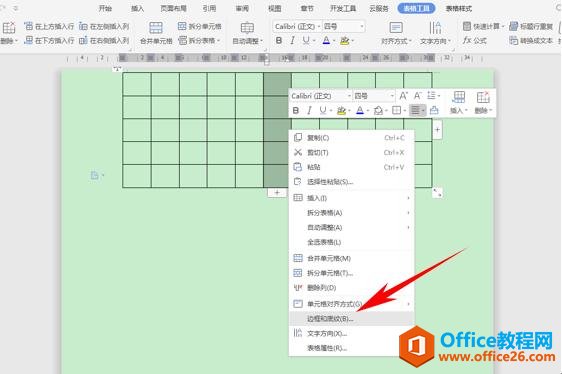The width and height of the screenshot is (562, 374).
Task: Switch to the 开发工具 (Developer Tools) tab
Action: 343,8
